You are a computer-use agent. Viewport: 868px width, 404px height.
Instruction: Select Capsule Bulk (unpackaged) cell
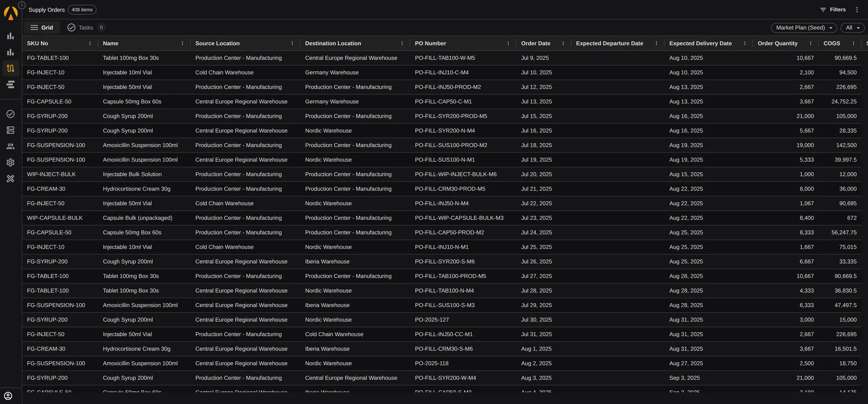[138, 218]
